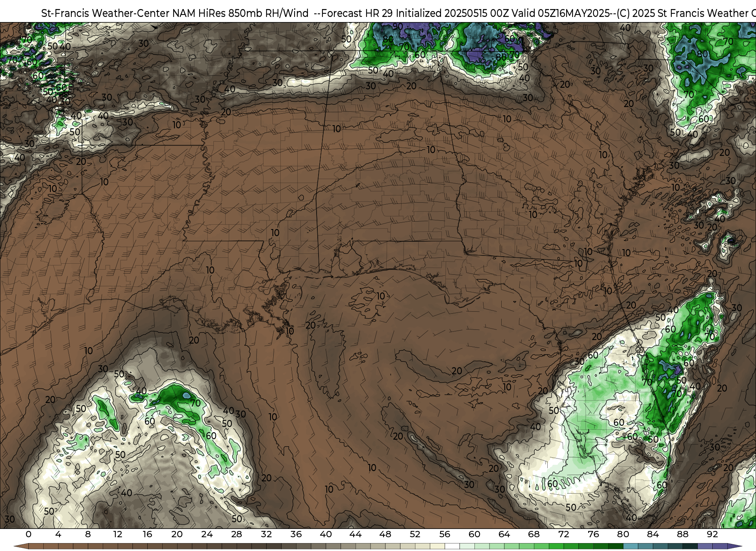Screen dimensions: 756x551
Task: Click the '0' label on color bar legend
Action: pyautogui.click(x=28, y=534)
